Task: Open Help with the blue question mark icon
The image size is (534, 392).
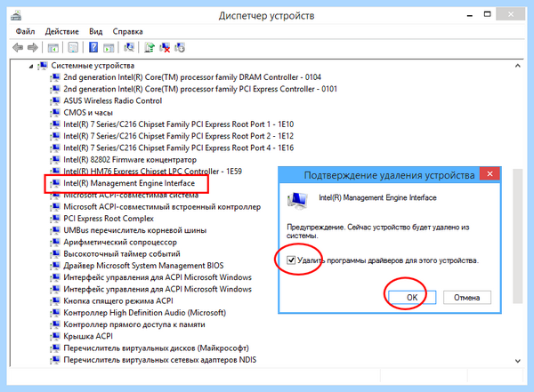Action: click(x=93, y=47)
